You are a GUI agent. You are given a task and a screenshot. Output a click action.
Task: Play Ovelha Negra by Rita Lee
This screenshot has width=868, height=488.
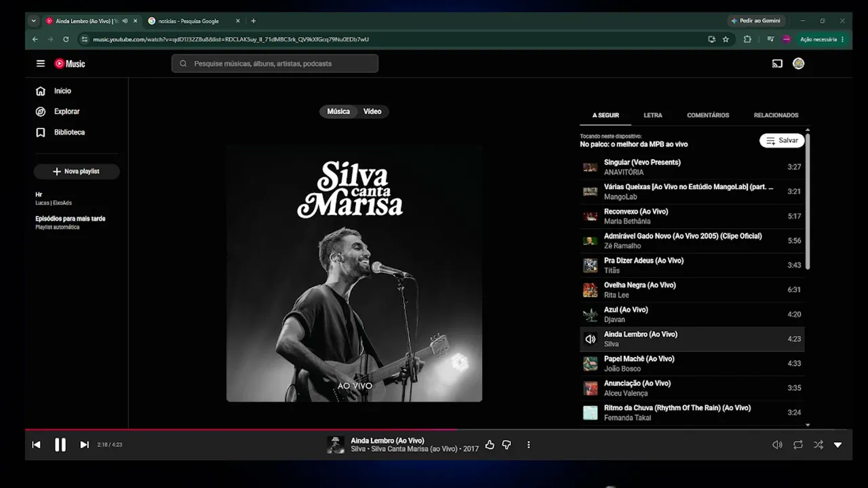tap(692, 290)
